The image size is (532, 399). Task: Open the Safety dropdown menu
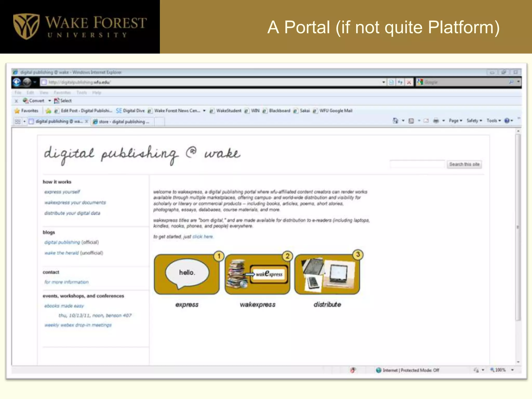(x=474, y=121)
